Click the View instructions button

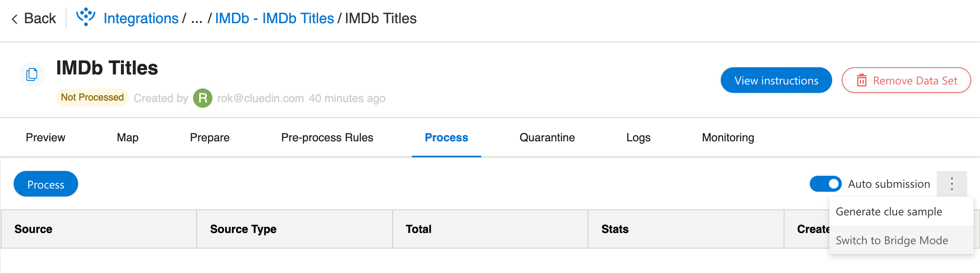776,80
